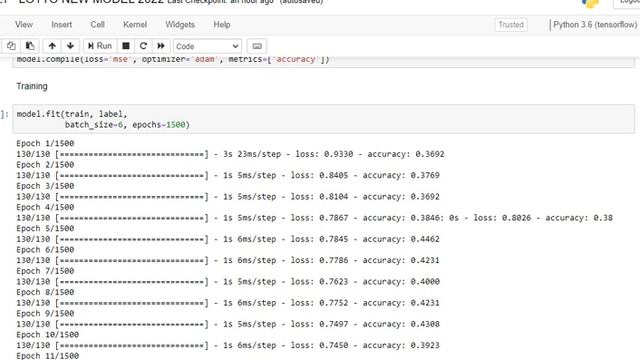
Task: Open the Widgets menu
Action: [180, 24]
